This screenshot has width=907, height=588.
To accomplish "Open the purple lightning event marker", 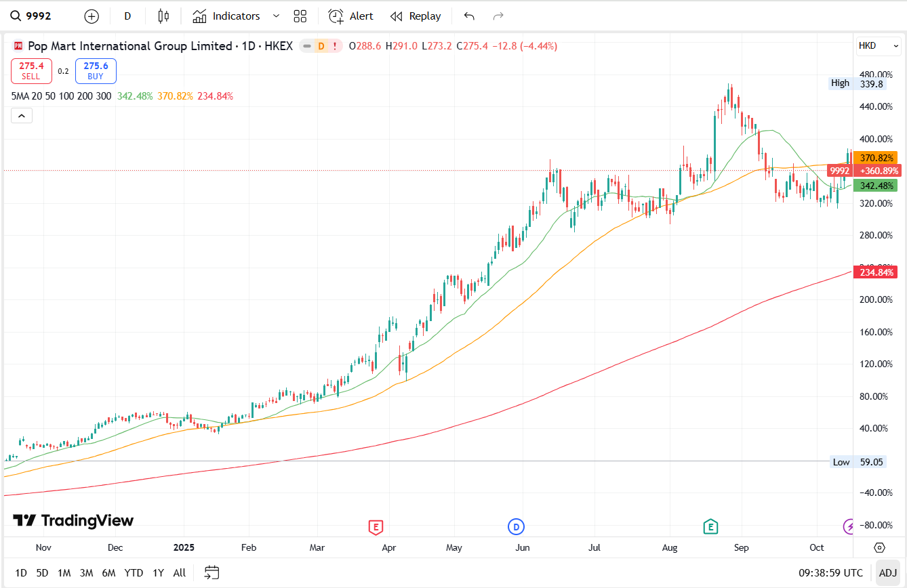I will point(849,526).
